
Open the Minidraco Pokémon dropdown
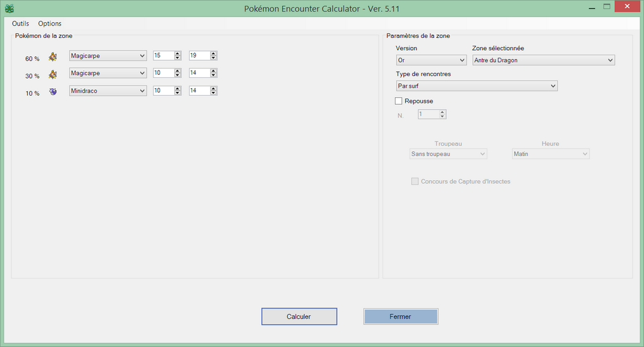[108, 91]
